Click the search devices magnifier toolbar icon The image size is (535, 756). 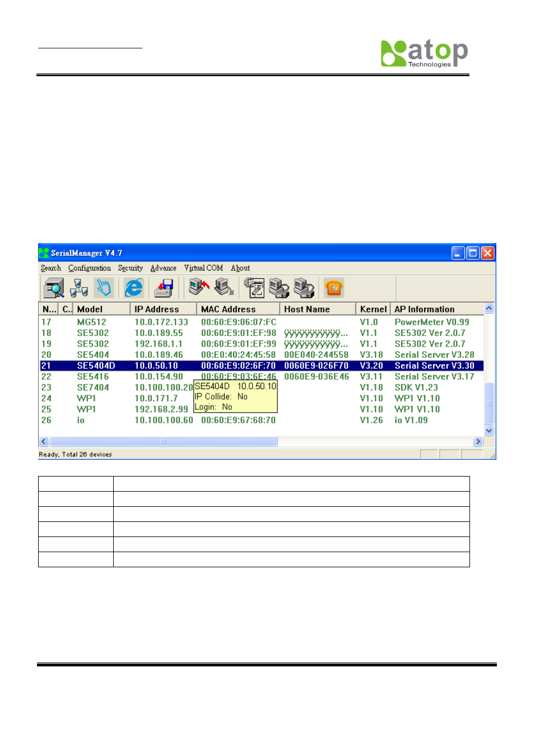click(54, 288)
